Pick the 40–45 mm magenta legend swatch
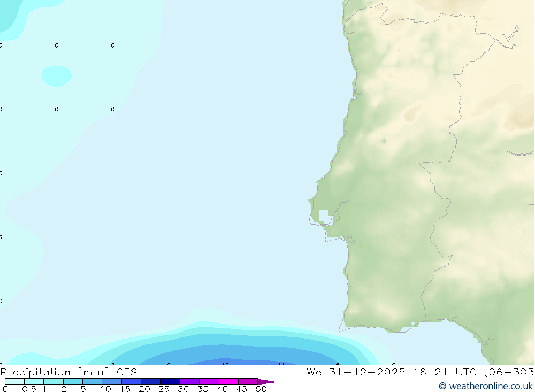The width and height of the screenshot is (535, 392). 228,381
